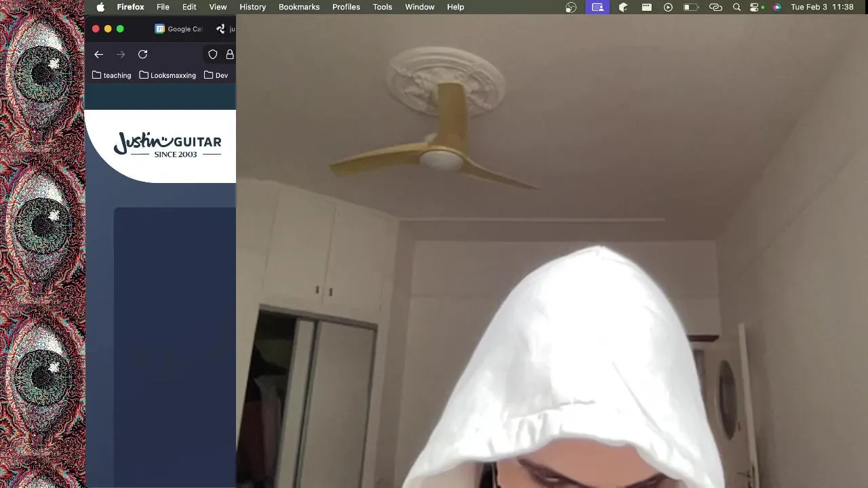
Task: Open the Looksmaxxing bookmarks folder
Action: (167, 75)
